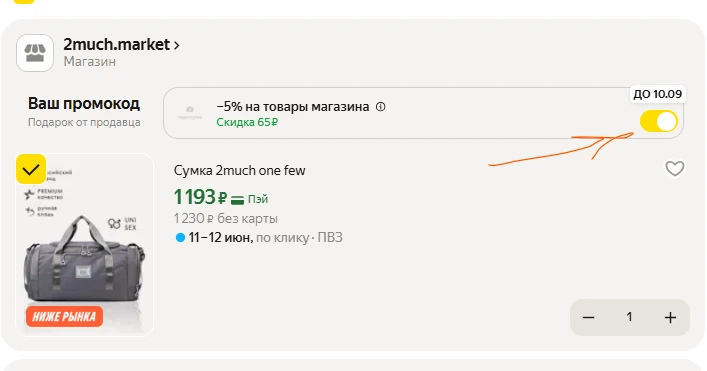
Task: Add the bag to favorites with heart icon
Action: (x=675, y=169)
